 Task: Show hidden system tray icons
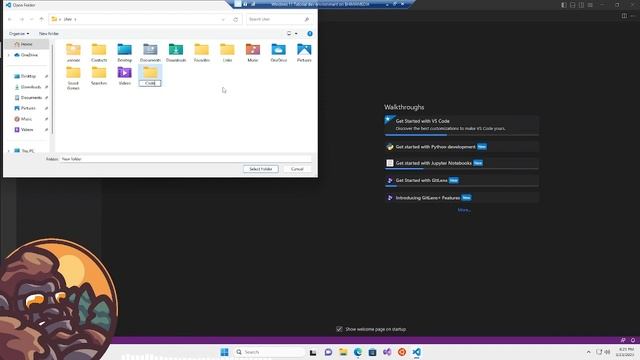(589, 352)
